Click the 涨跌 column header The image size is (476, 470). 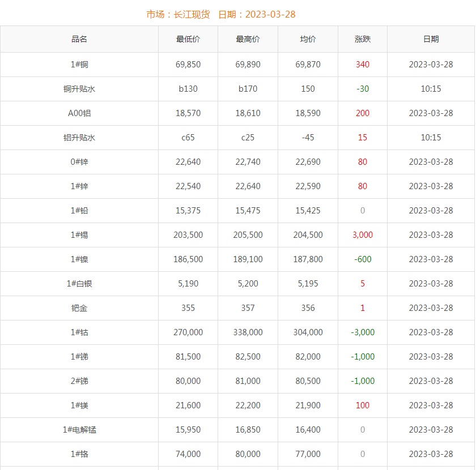click(x=363, y=39)
